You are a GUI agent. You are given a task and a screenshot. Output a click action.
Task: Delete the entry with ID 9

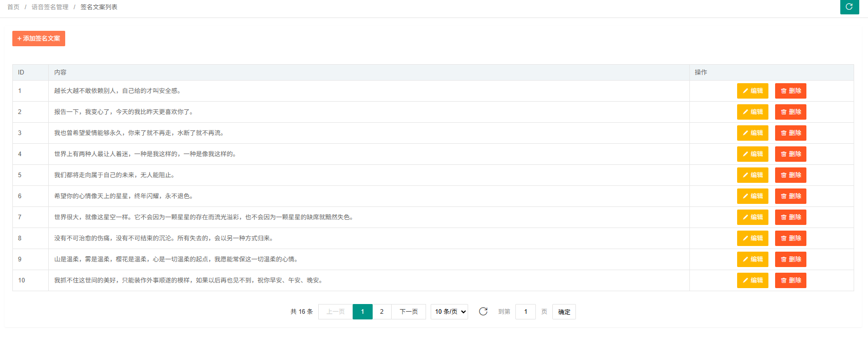[790, 259]
